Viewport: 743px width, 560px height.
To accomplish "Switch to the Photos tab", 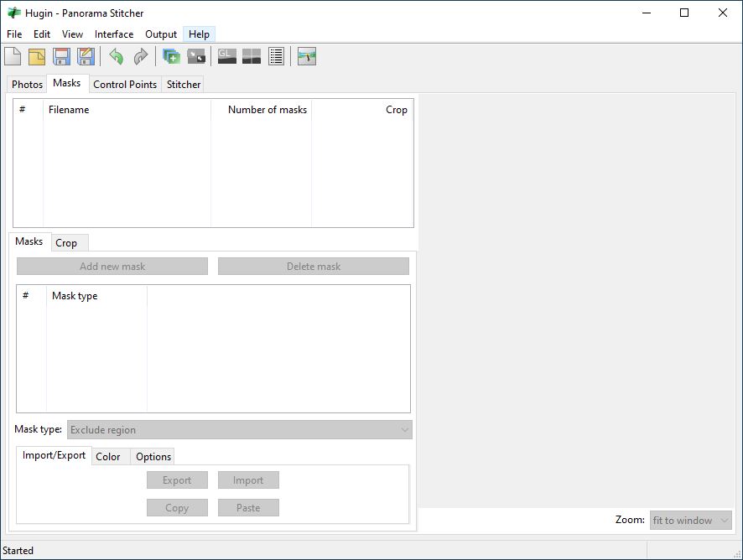I will coord(27,85).
